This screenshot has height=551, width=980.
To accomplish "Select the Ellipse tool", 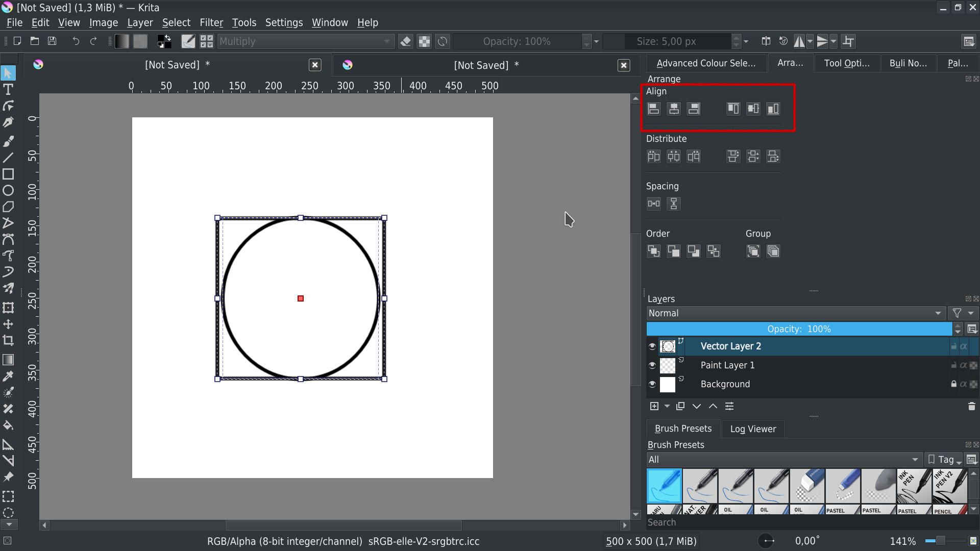I will [8, 191].
